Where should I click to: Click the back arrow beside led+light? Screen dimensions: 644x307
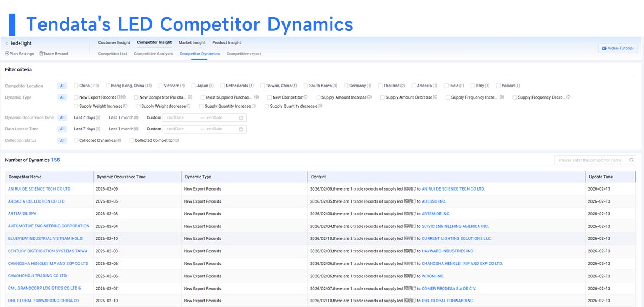pos(6,43)
